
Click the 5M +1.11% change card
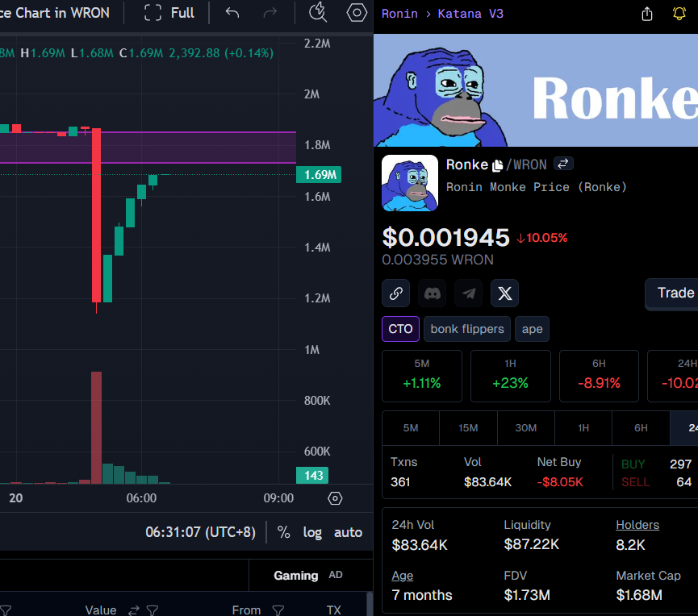421,376
